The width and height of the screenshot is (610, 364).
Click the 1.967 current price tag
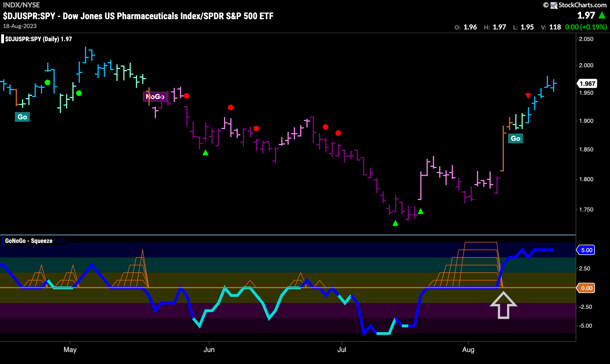(587, 84)
